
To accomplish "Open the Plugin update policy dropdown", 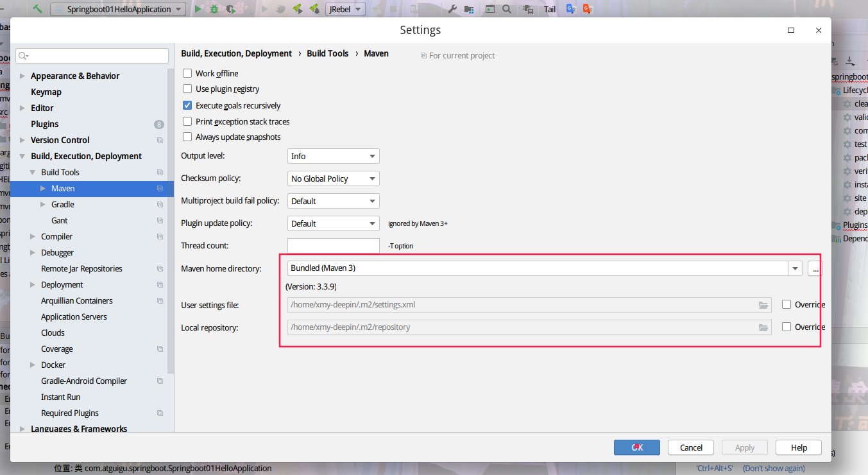I will tap(333, 223).
